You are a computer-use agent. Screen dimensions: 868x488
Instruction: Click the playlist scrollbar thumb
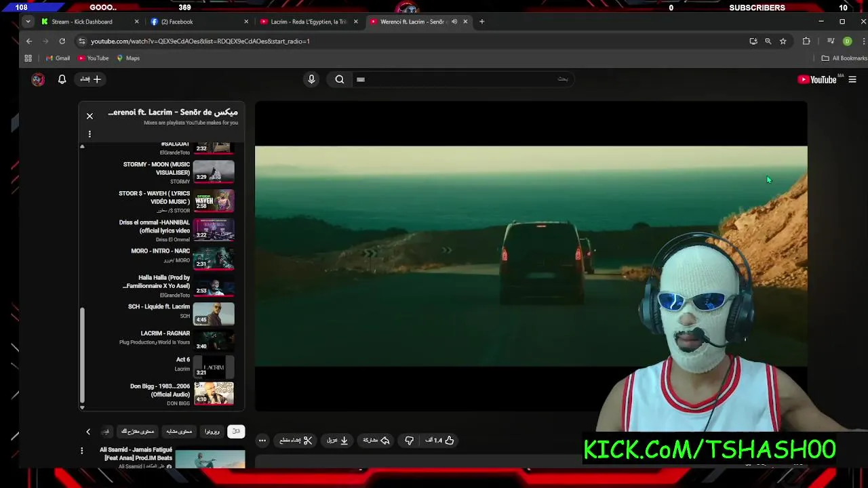(82, 355)
